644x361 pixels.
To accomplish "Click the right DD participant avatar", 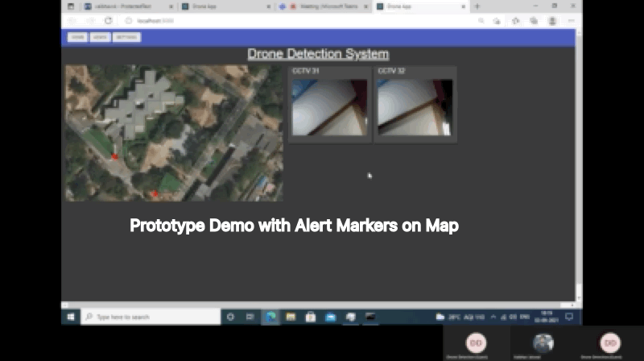I will pos(610,343).
